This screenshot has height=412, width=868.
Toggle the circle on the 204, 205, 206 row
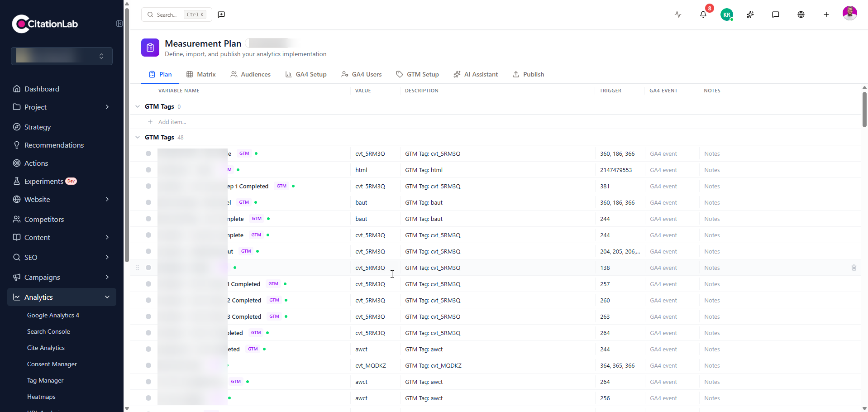point(148,251)
